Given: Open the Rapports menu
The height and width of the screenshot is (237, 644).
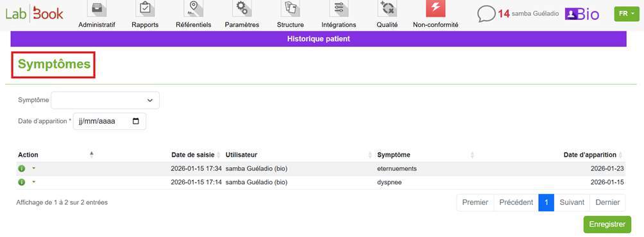Looking at the screenshot, I should 145,24.
